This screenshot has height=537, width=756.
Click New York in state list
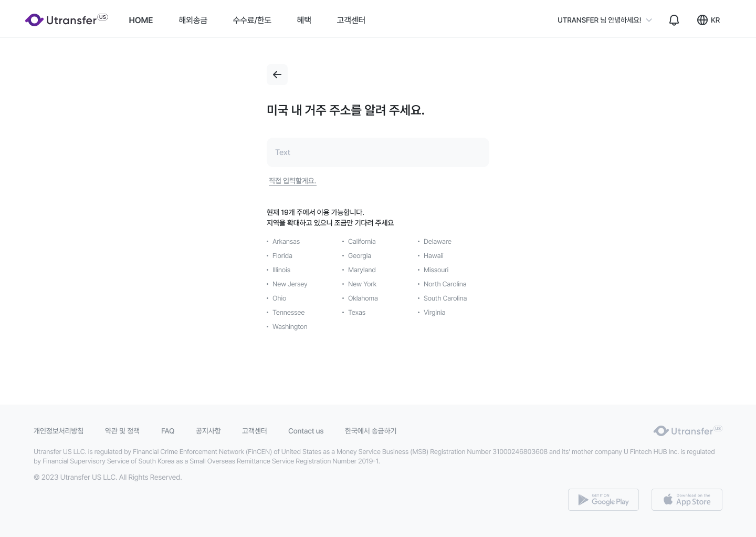click(x=362, y=284)
